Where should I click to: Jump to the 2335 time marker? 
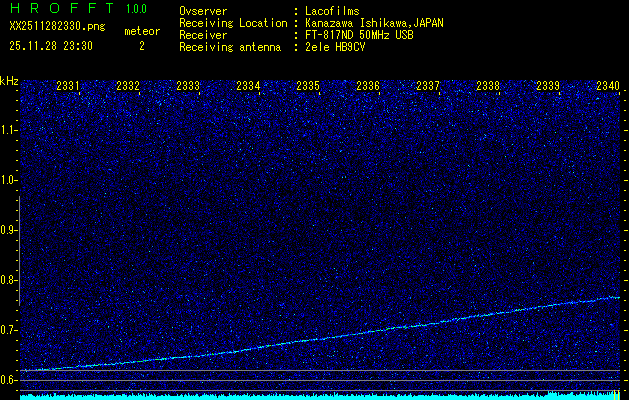point(308,87)
